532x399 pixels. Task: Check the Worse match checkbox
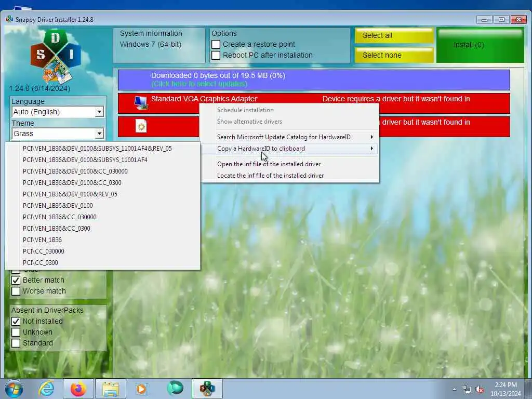[16, 291]
